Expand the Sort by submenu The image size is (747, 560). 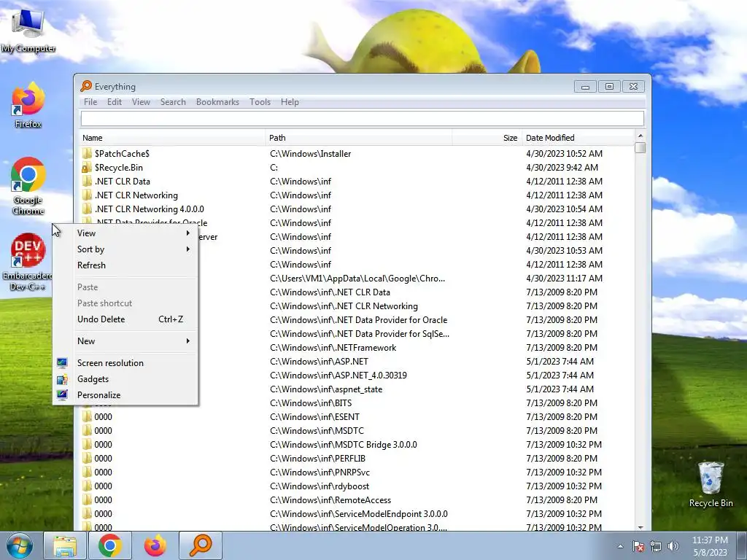pyautogui.click(x=125, y=249)
